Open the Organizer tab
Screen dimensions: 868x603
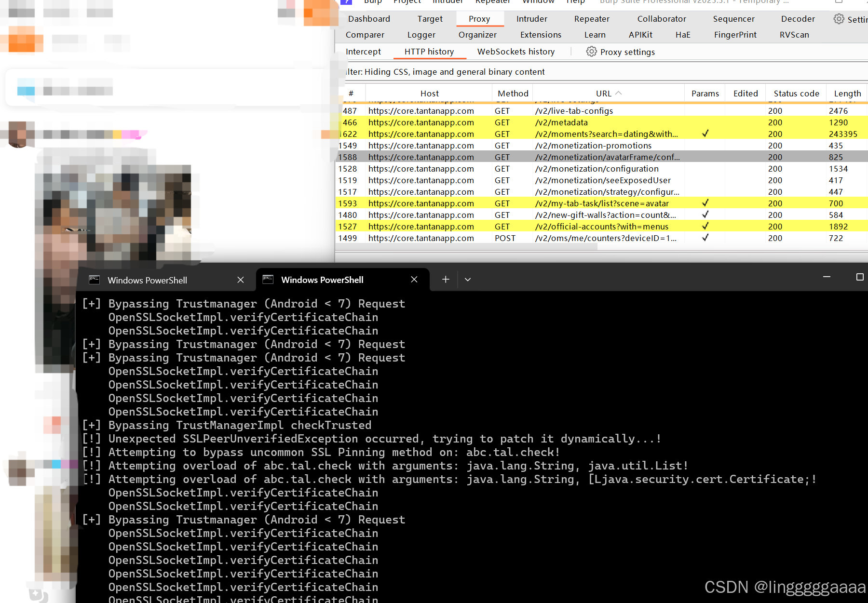point(477,35)
